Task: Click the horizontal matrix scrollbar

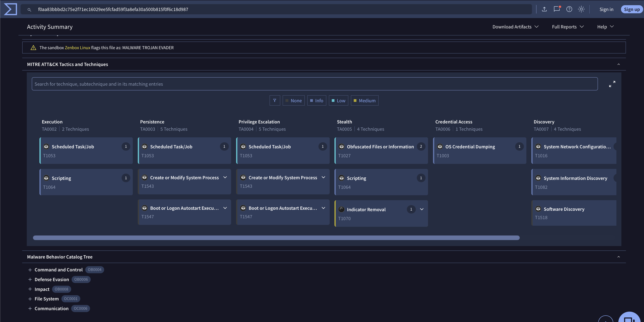Action: coord(276,238)
